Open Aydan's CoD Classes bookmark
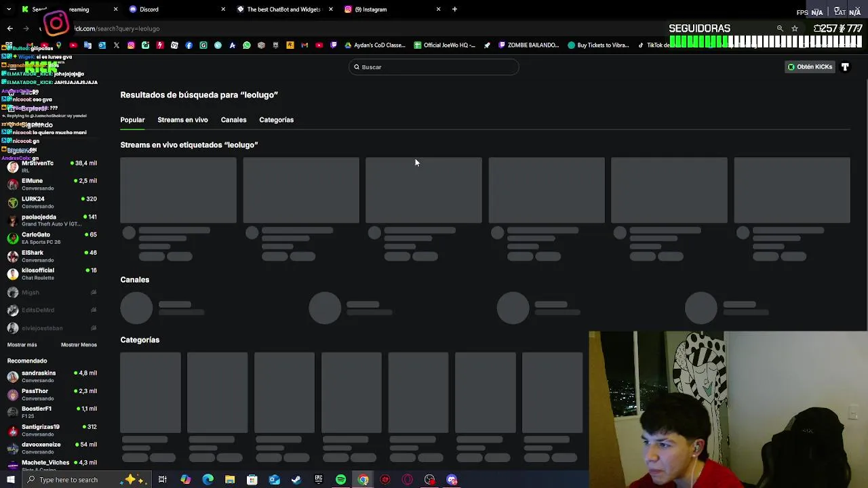The image size is (868, 488). pyautogui.click(x=375, y=45)
